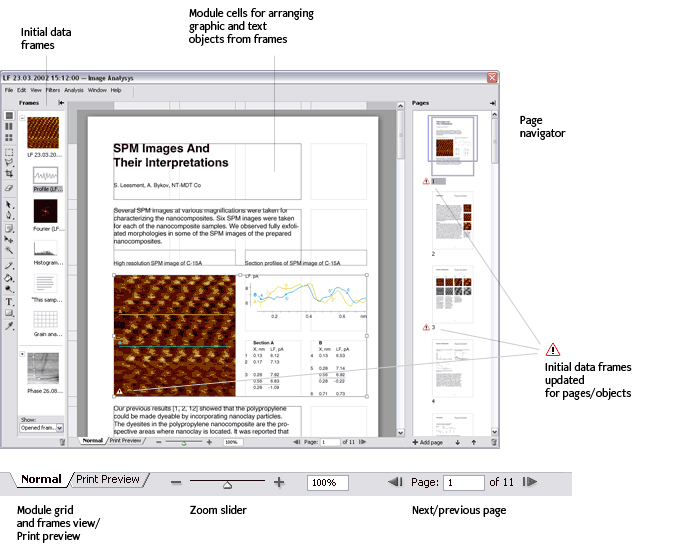Viewport: 700px width, 560px height.
Task: Select the eraser tool
Action: (x=9, y=187)
